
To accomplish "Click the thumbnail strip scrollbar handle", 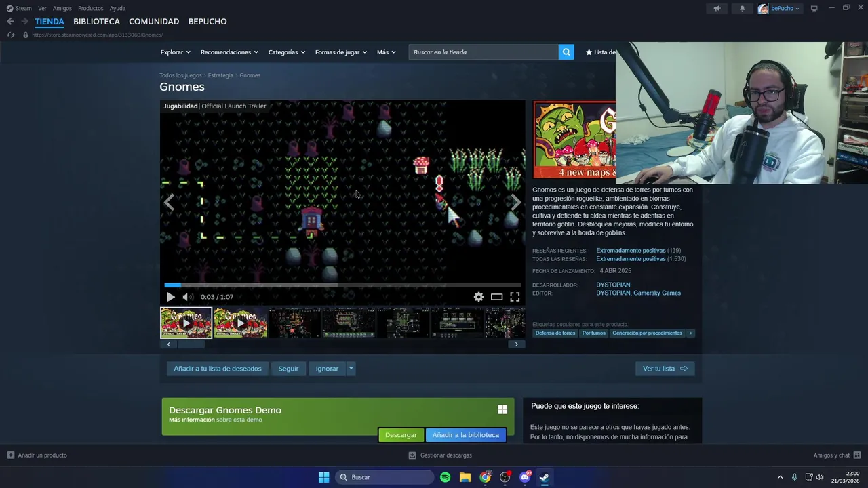I will (x=191, y=344).
